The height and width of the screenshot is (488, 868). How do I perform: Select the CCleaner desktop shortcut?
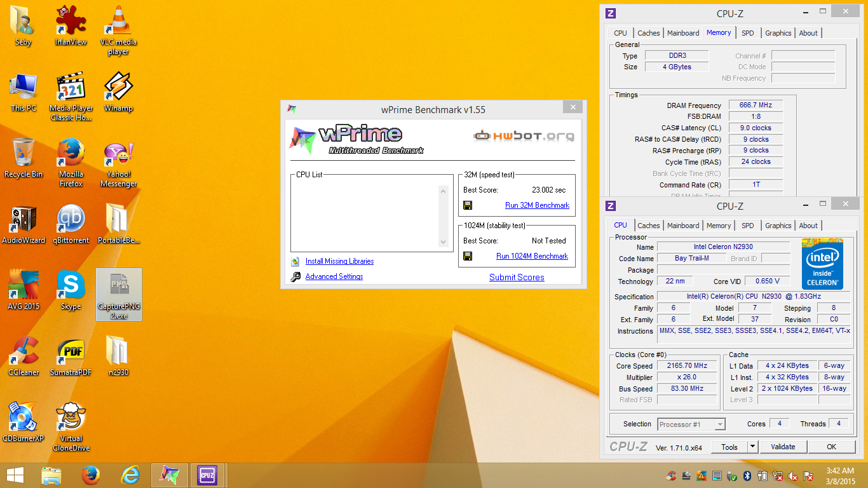(24, 357)
